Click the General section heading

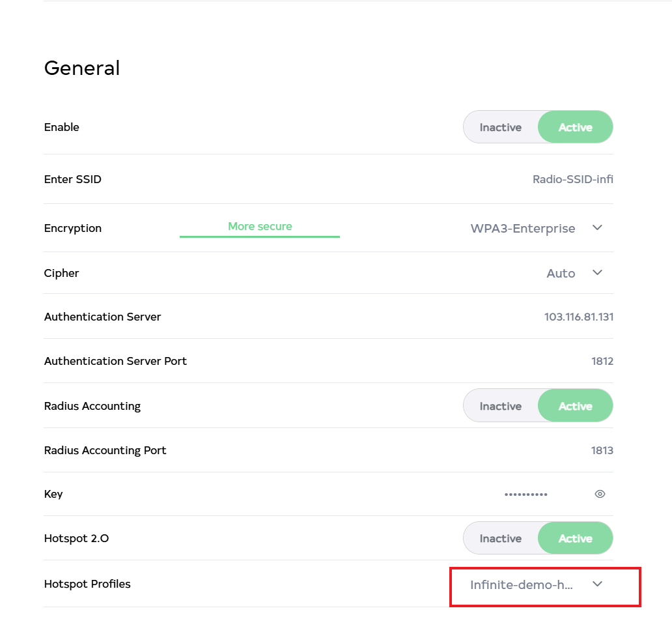[x=82, y=68]
